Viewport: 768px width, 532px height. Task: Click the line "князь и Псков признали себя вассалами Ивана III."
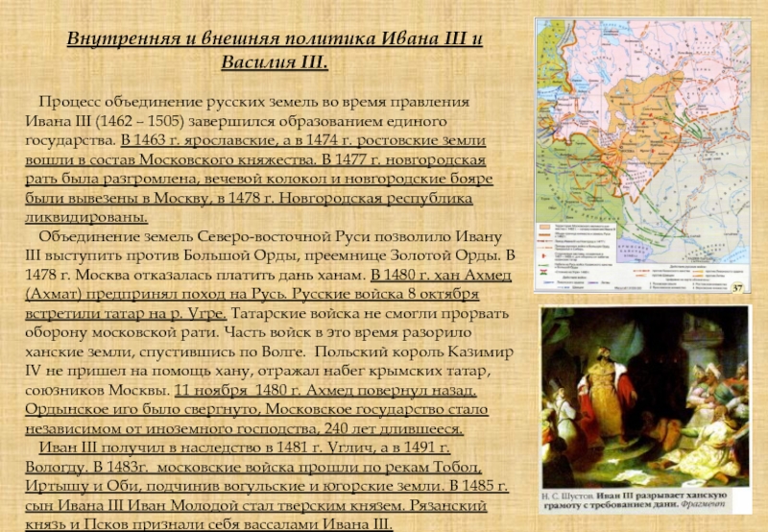tap(209, 524)
